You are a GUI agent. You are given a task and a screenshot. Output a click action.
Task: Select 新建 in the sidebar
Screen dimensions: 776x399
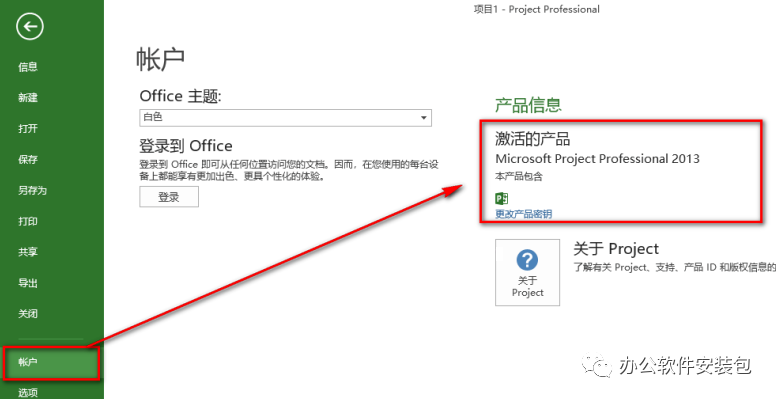tap(28, 98)
